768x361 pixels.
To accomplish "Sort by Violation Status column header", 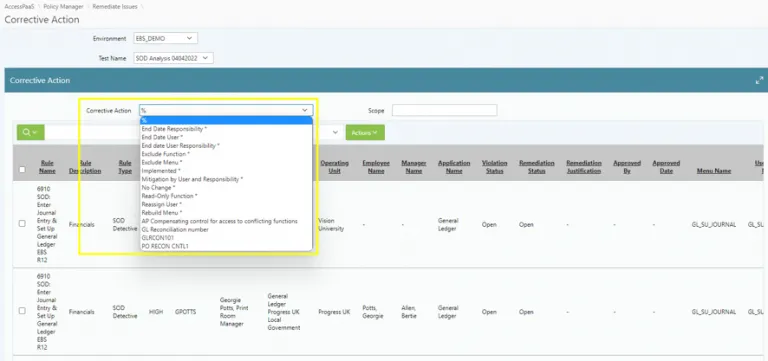I will 494,167.
